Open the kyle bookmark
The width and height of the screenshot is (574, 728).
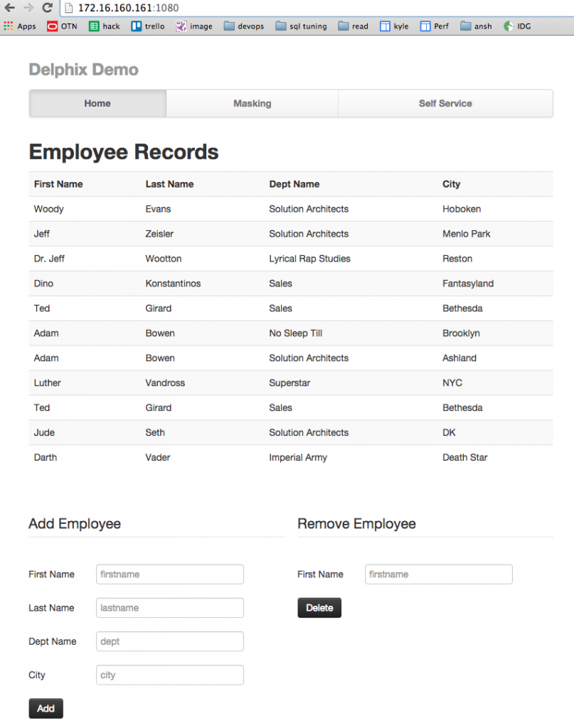[394, 26]
